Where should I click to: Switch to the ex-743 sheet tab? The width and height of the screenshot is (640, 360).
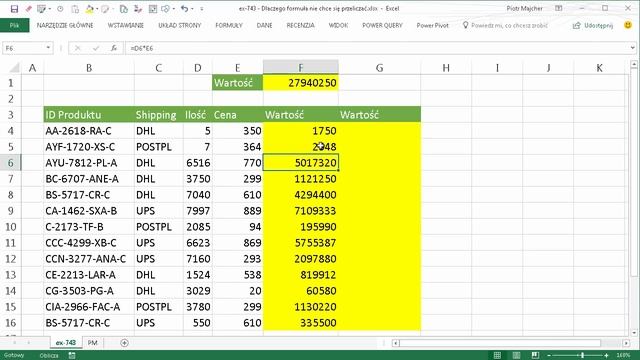(x=66, y=343)
